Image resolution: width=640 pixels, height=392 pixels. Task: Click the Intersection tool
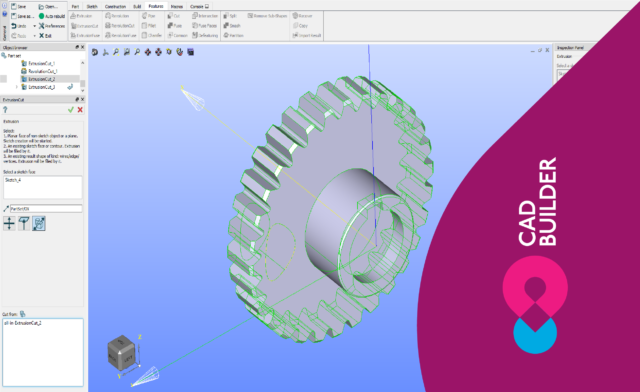205,16
